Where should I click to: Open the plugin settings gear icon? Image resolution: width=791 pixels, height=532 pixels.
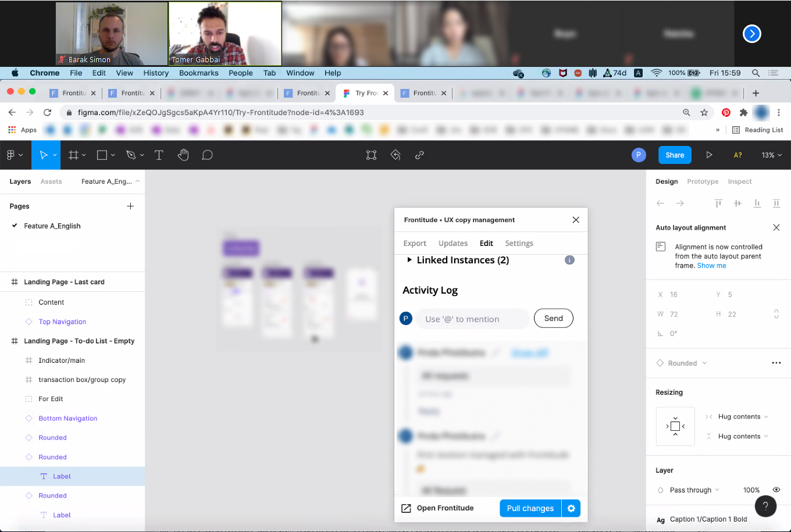coord(571,508)
